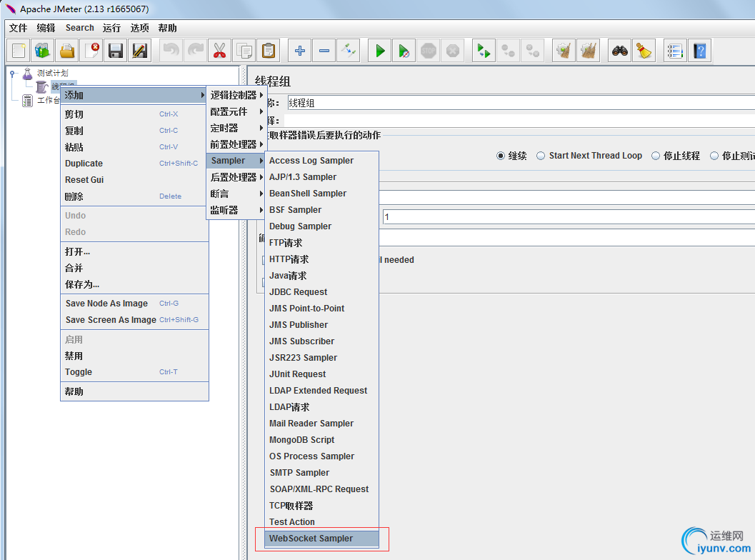Click the Open file folder icon
This screenshot has height=560, width=755.
[x=67, y=51]
